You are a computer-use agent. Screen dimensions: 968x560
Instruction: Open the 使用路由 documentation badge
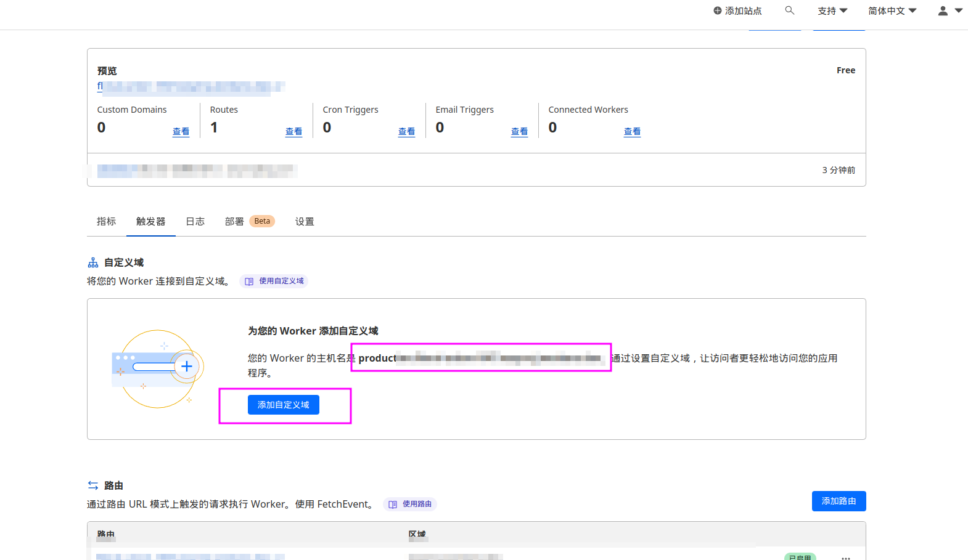click(410, 504)
